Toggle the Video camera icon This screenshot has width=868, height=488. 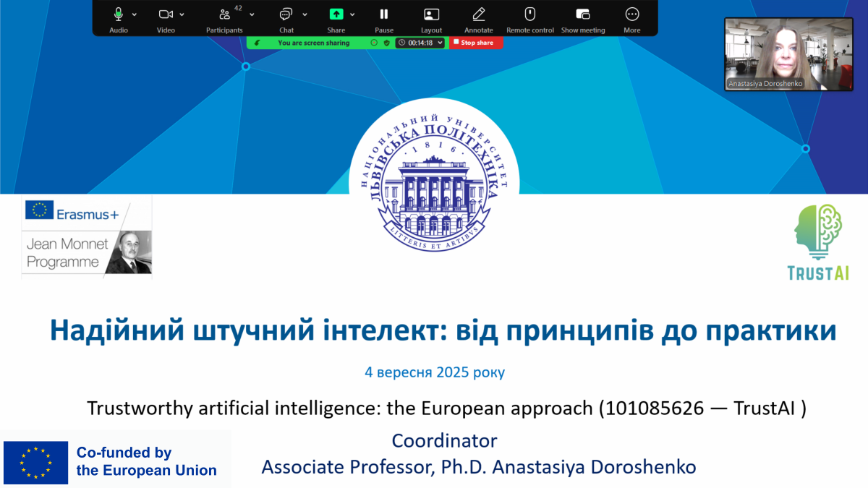[x=166, y=14]
